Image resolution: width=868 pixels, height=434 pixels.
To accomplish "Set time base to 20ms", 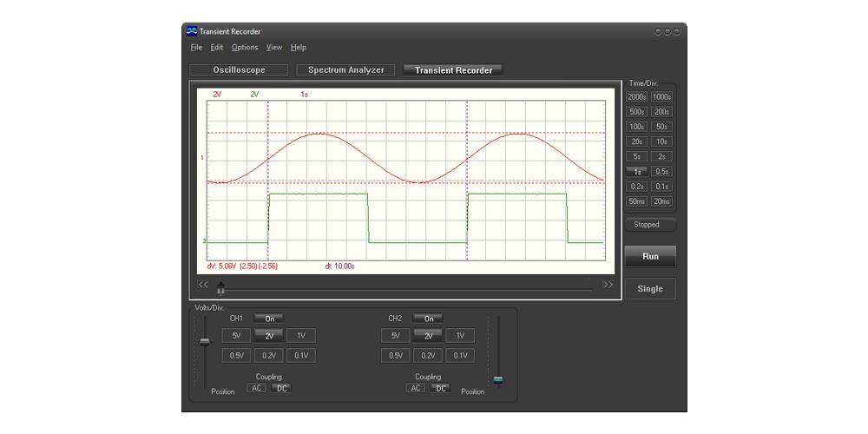I will 661,201.
